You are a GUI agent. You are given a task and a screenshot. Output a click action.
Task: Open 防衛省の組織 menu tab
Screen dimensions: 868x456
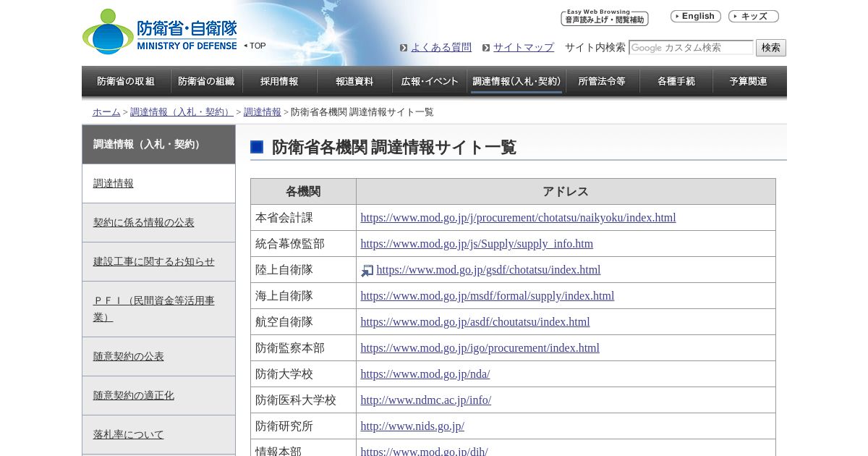[x=206, y=81]
